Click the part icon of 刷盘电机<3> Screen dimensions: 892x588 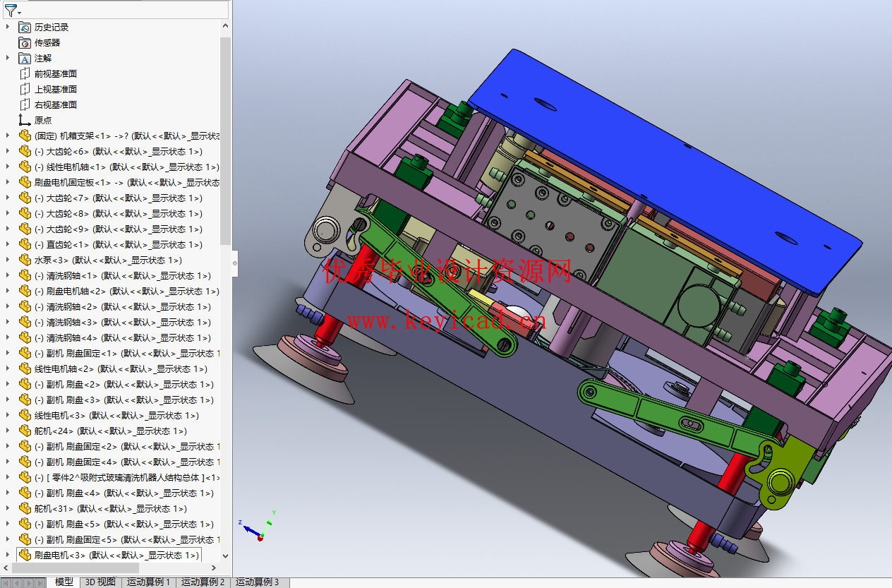tap(24, 555)
